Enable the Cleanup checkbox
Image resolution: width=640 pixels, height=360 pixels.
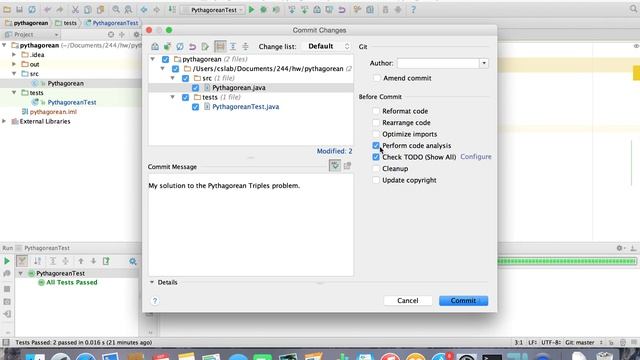376,169
